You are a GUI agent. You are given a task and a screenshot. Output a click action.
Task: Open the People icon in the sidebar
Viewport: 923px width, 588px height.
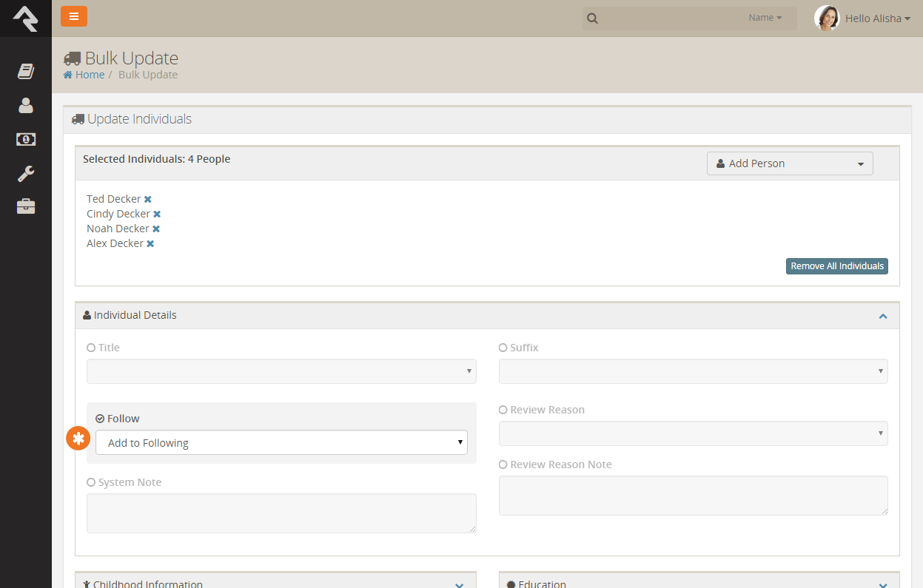pos(26,105)
